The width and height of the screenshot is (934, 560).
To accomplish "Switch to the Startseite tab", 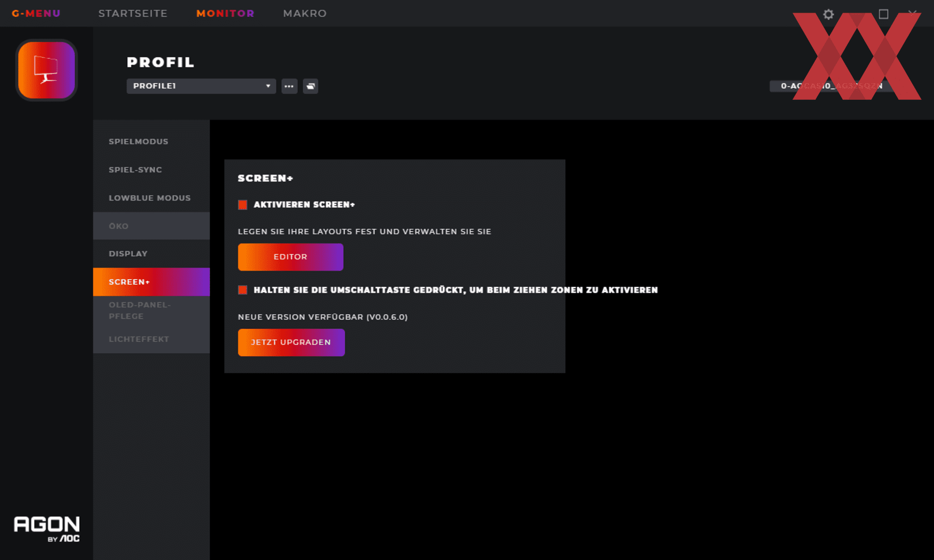I will [x=133, y=14].
